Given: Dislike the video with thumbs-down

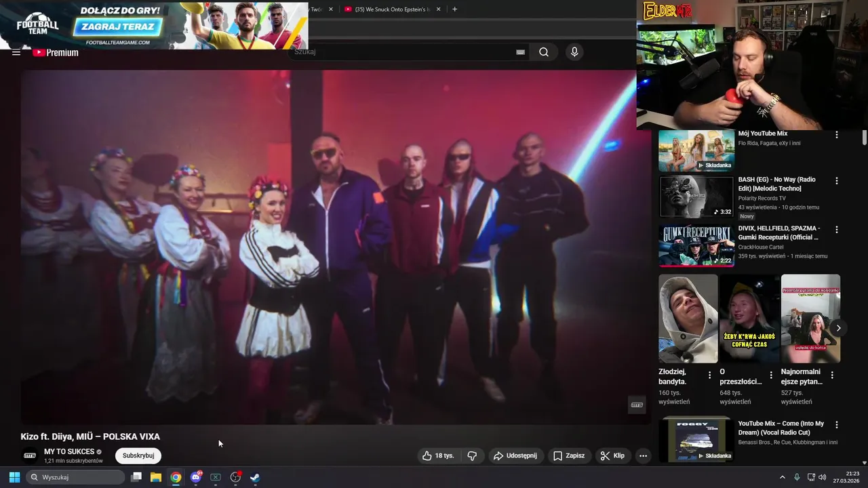Looking at the screenshot, I should click(473, 455).
